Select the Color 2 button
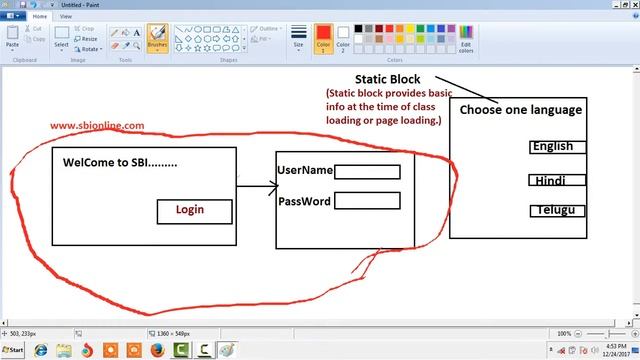This screenshot has width=640, height=360. tap(343, 39)
